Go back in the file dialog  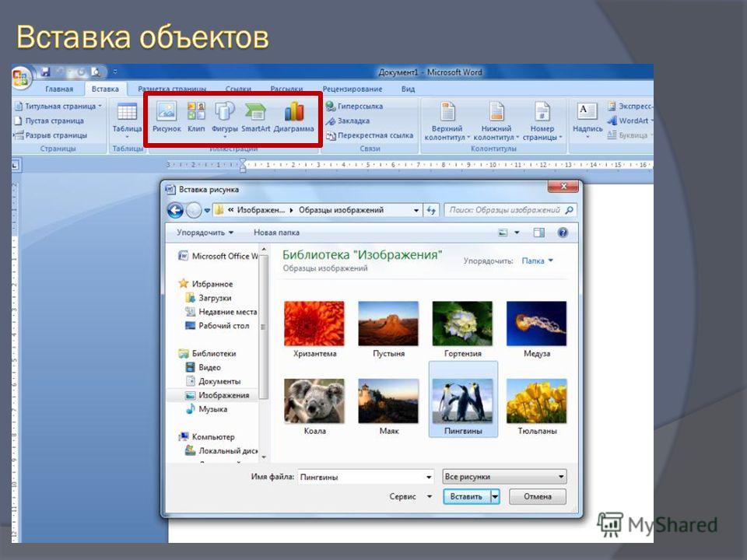click(x=175, y=210)
